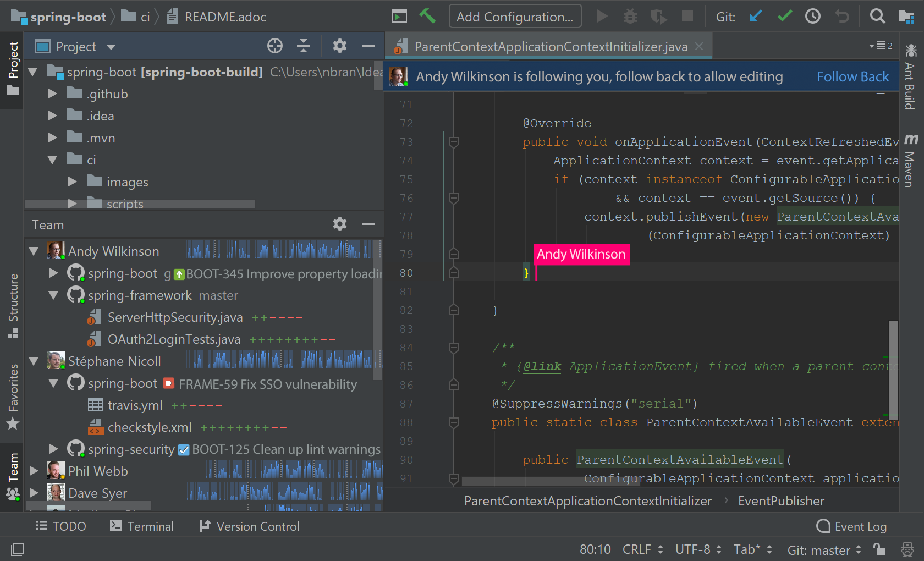Screen dimensions: 924x561
Task: Click the Follow Back link
Action: tap(853, 76)
